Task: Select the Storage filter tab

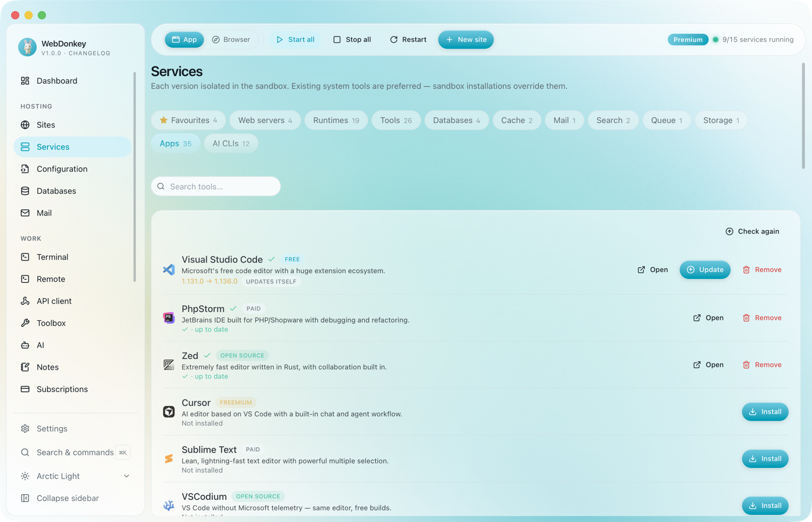Action: (721, 120)
